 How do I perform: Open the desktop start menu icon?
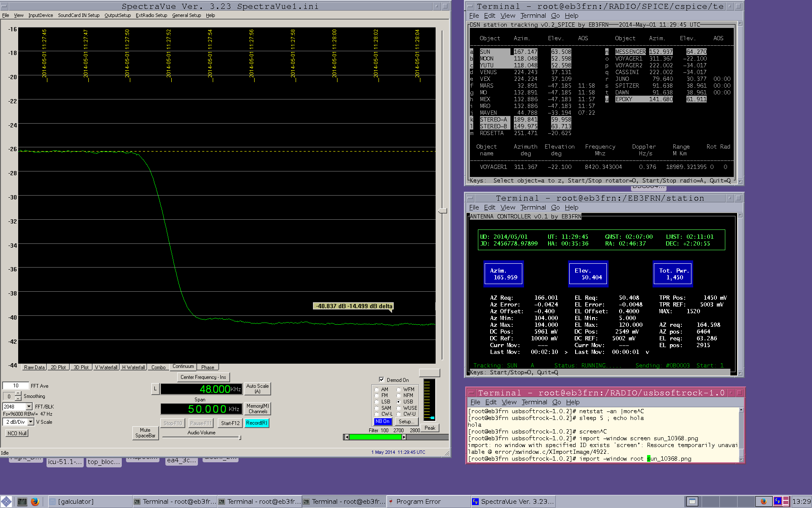(7, 502)
